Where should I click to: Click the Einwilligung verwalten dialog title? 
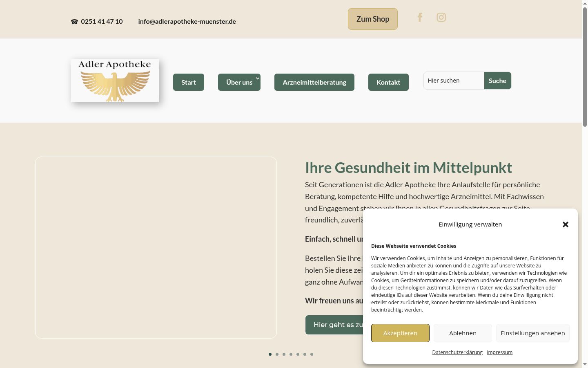pyautogui.click(x=470, y=224)
